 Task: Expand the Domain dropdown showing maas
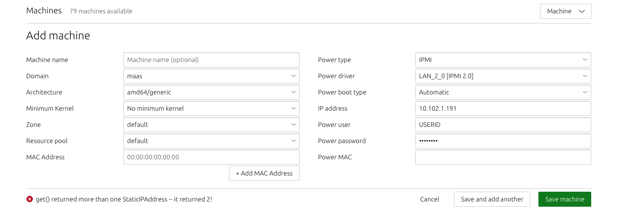point(211,76)
